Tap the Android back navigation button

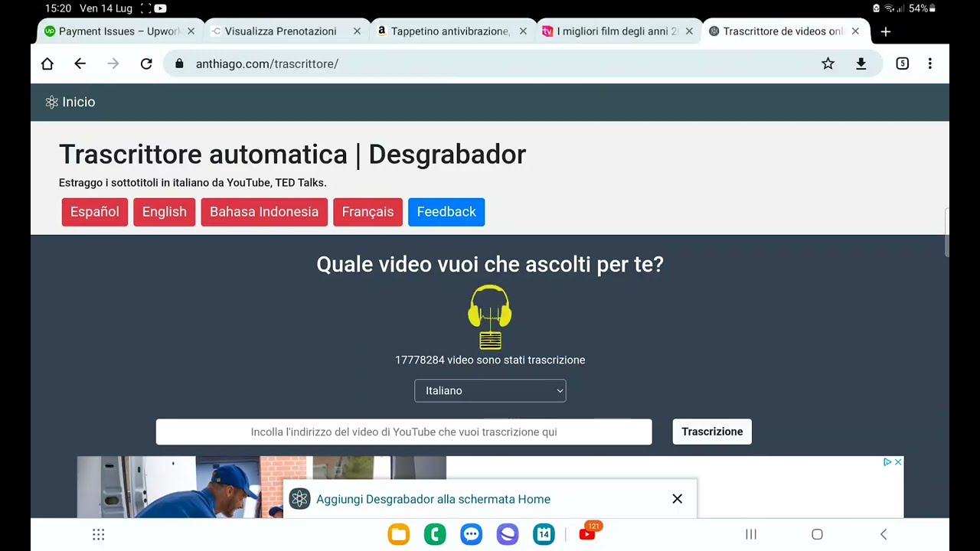pos(884,534)
